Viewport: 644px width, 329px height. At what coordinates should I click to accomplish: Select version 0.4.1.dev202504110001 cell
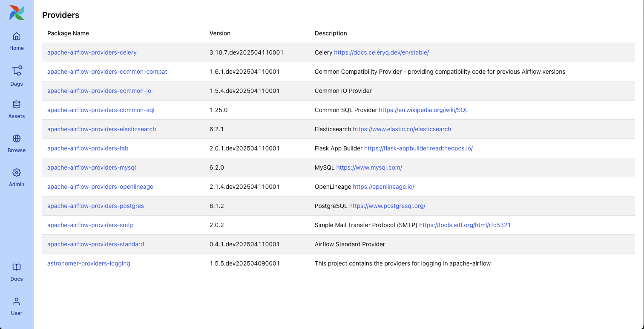[244, 244]
